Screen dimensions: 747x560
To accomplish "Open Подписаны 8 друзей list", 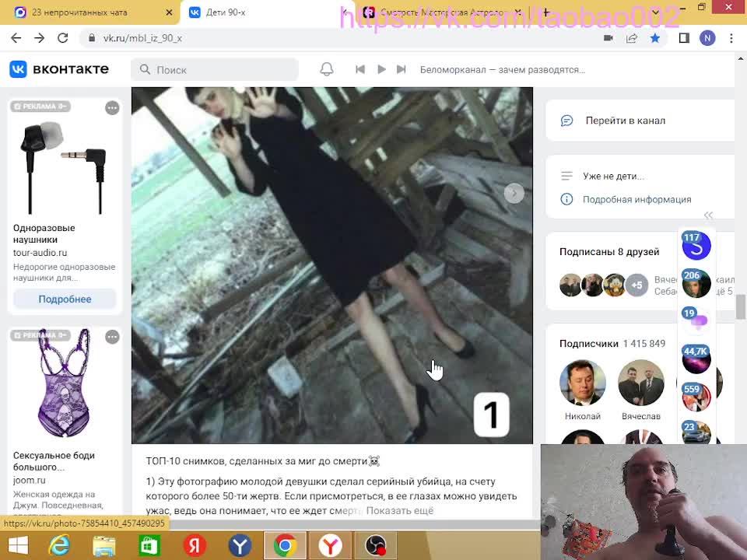I will (x=609, y=252).
